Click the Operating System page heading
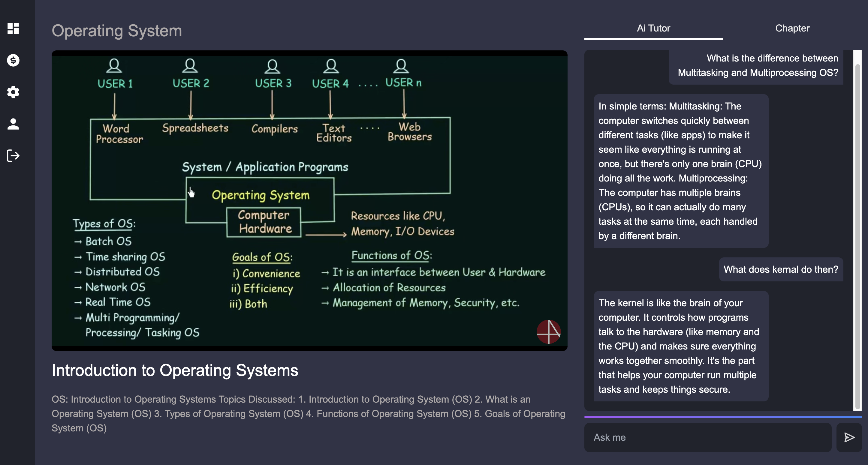The image size is (868, 465). 116,31
